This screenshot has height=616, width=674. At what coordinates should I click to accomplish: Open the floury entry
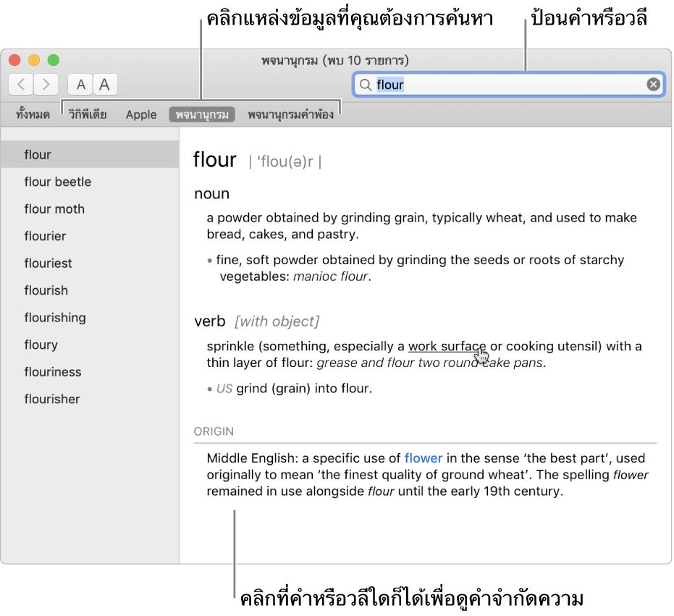90,345
